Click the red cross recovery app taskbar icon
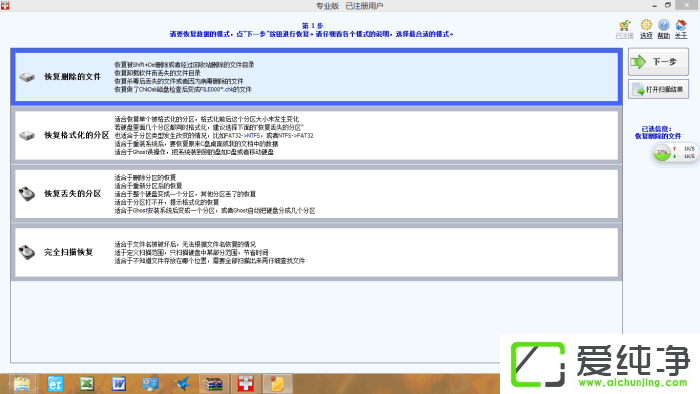 [246, 384]
